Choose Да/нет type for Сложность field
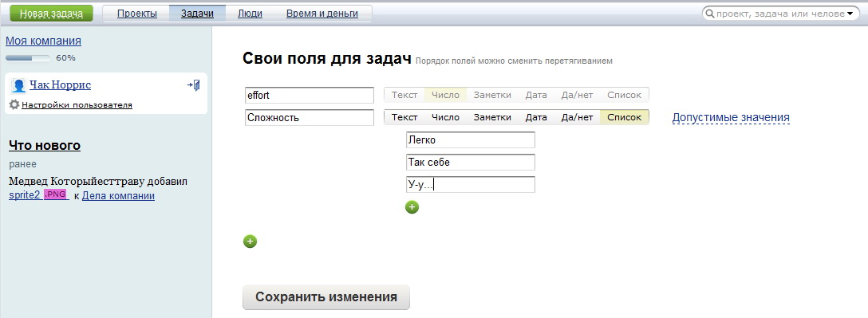868x318 pixels. 577,117
